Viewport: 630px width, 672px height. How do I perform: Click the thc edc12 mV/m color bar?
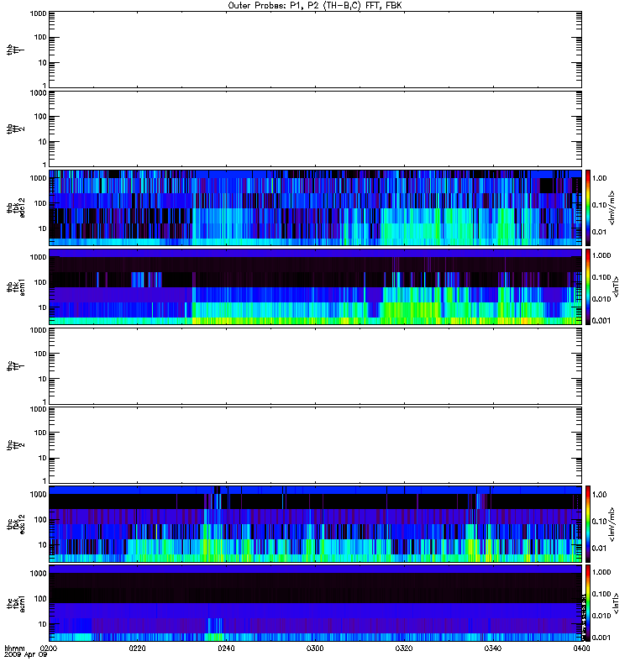pos(588,524)
